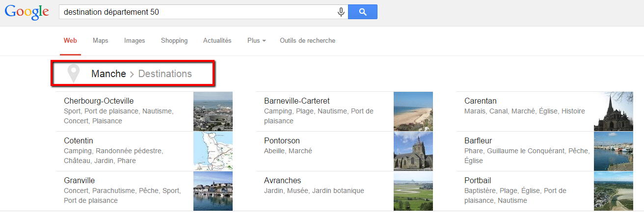Click the Manche breadcrumb link

(108, 74)
